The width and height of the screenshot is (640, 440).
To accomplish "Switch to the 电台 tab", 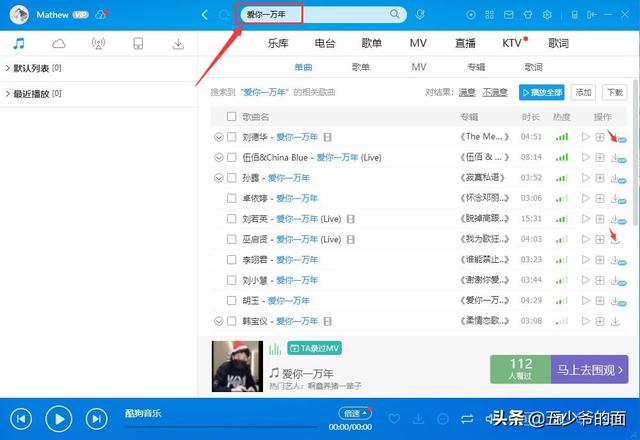I will (325, 43).
